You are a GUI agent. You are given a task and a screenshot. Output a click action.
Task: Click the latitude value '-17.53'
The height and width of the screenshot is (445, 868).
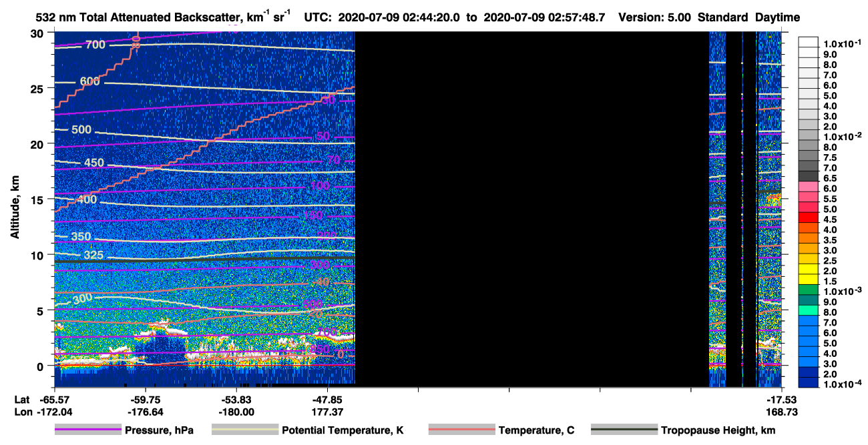click(x=782, y=400)
